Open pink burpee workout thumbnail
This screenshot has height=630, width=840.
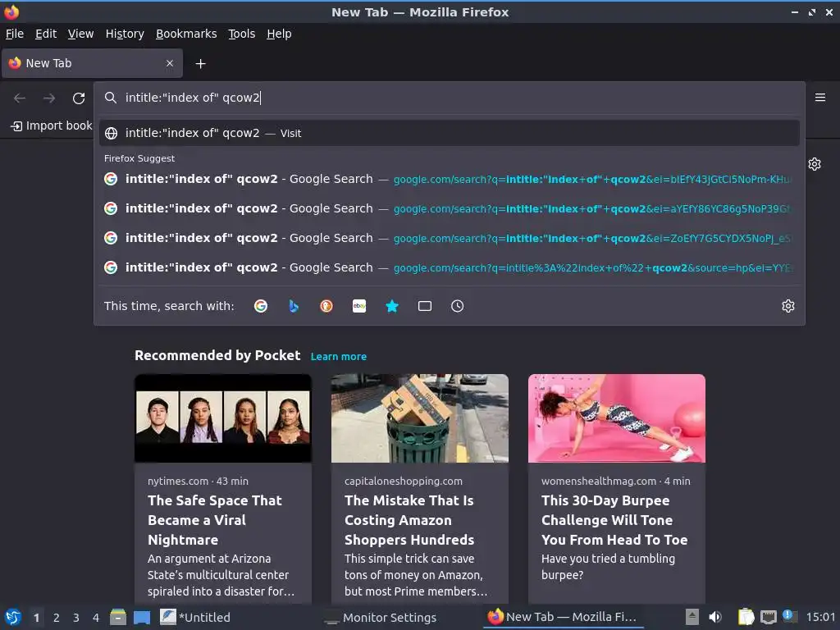pos(617,418)
